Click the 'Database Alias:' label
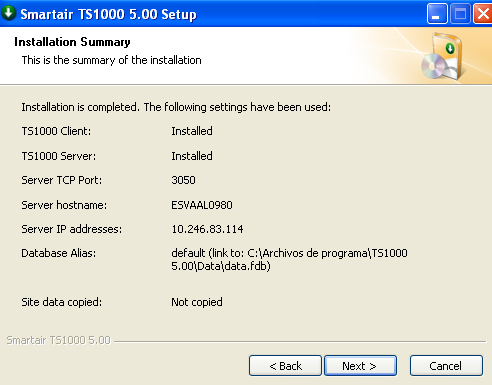Viewport: 492px width, 385px height. [x=59, y=253]
